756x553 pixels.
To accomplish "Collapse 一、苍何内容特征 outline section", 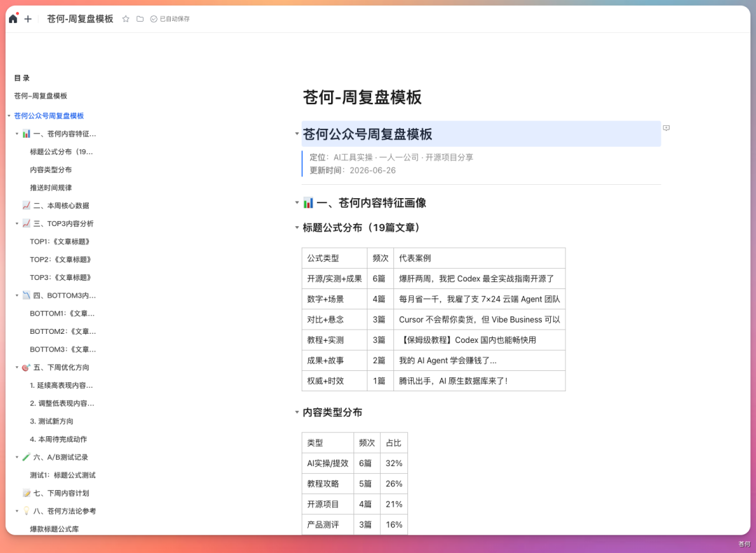I will click(17, 134).
